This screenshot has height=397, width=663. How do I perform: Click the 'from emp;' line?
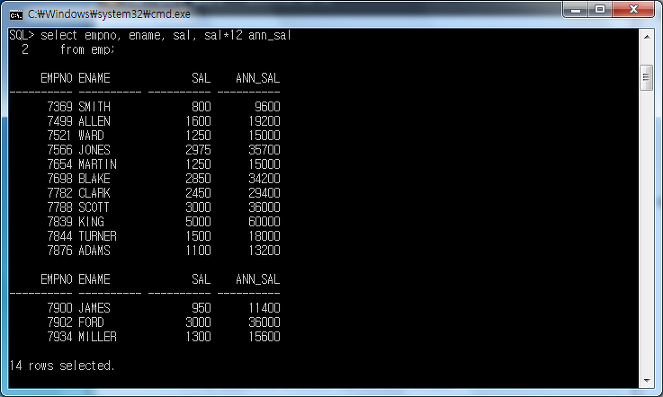click(87, 50)
